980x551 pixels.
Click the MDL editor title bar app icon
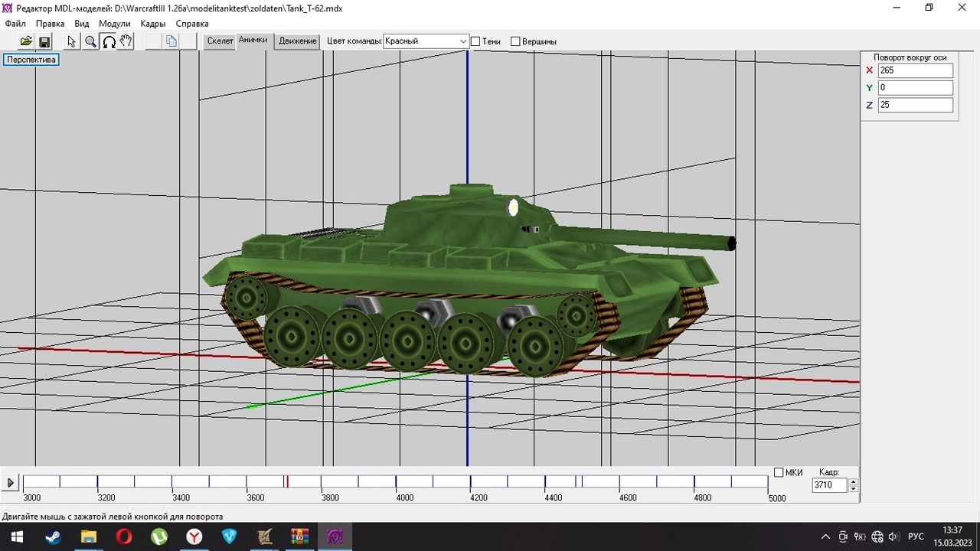[x=8, y=8]
